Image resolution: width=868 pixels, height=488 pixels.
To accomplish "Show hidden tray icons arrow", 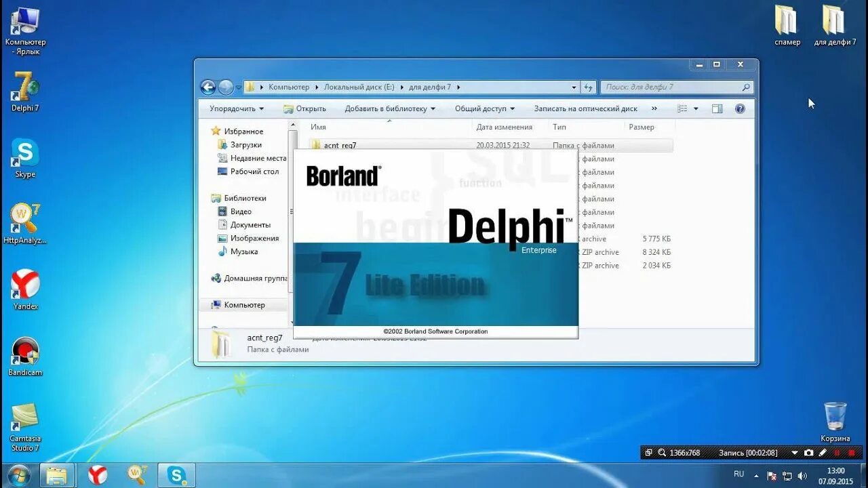I will 756,476.
